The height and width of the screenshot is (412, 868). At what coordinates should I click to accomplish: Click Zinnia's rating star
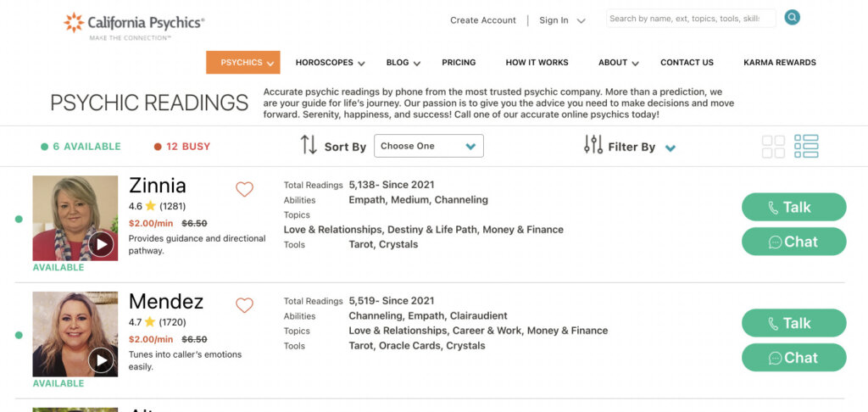151,206
